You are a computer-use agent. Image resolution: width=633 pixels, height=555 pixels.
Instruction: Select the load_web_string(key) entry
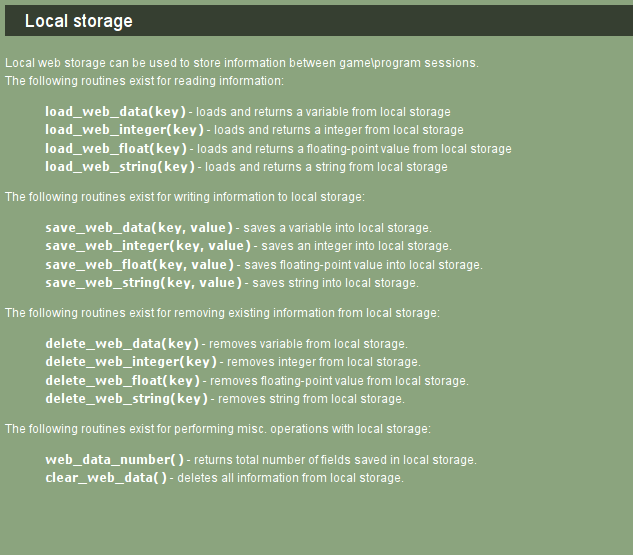[120, 167]
